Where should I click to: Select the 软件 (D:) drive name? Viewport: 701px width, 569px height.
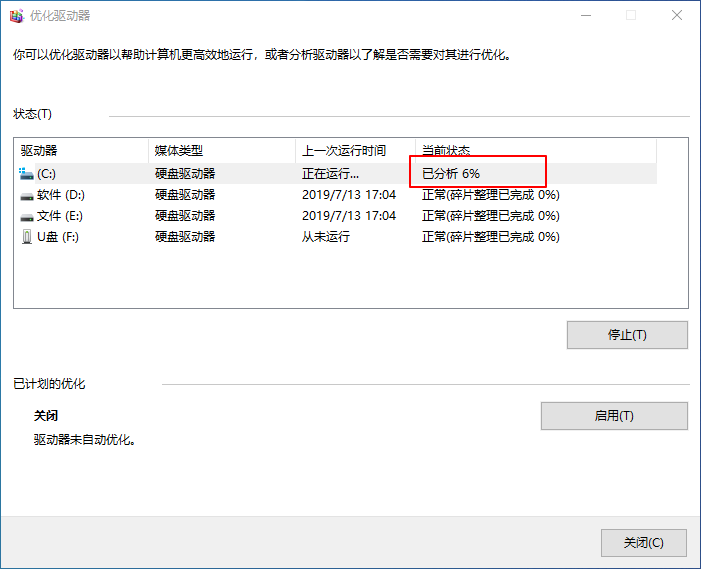pyautogui.click(x=61, y=195)
